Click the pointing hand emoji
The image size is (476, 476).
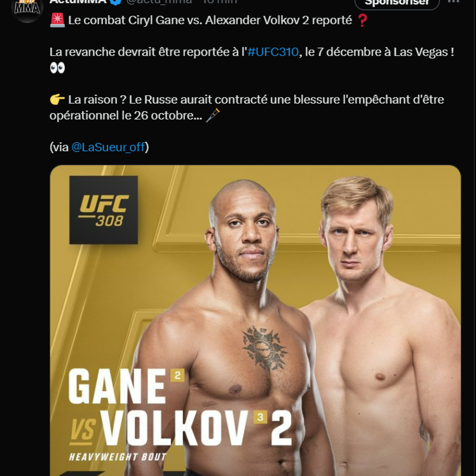pos(57,99)
